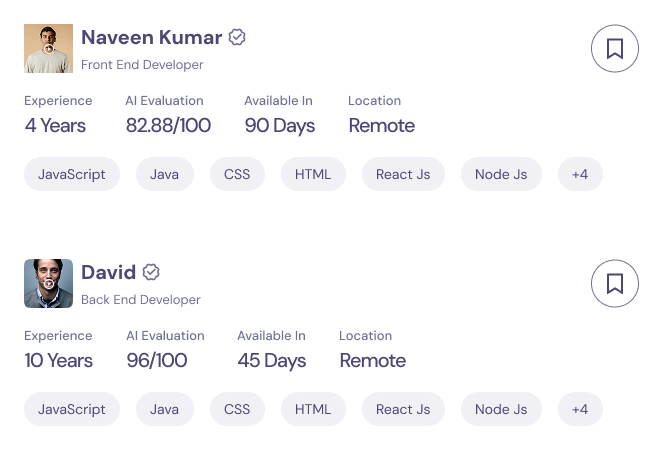Click David's AI Evaluation score 96/100
Screen dimensions: 663x467
pos(156,361)
